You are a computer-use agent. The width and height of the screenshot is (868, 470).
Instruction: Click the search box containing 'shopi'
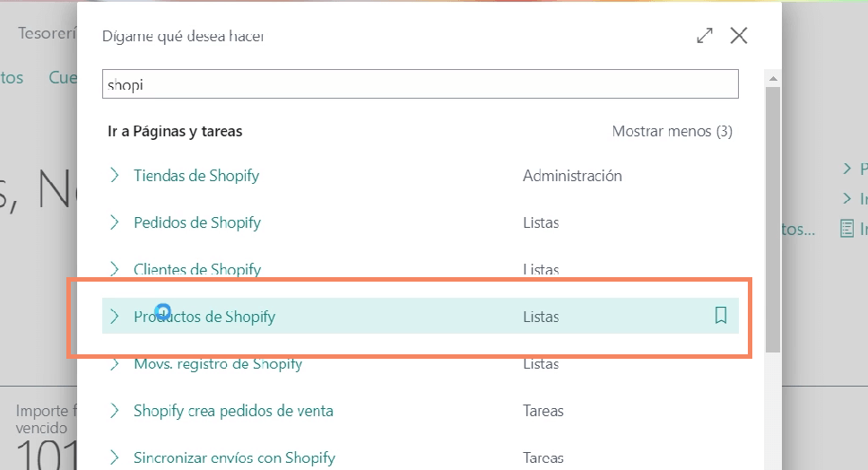(420, 85)
